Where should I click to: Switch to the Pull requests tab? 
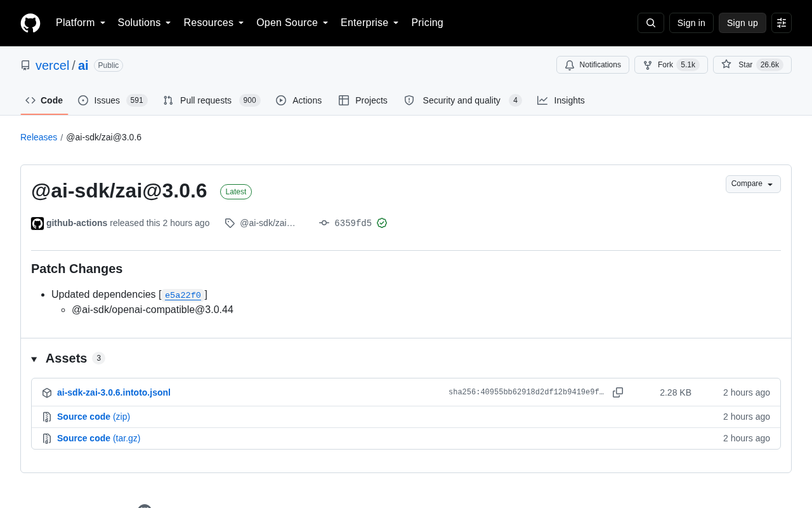tap(212, 100)
